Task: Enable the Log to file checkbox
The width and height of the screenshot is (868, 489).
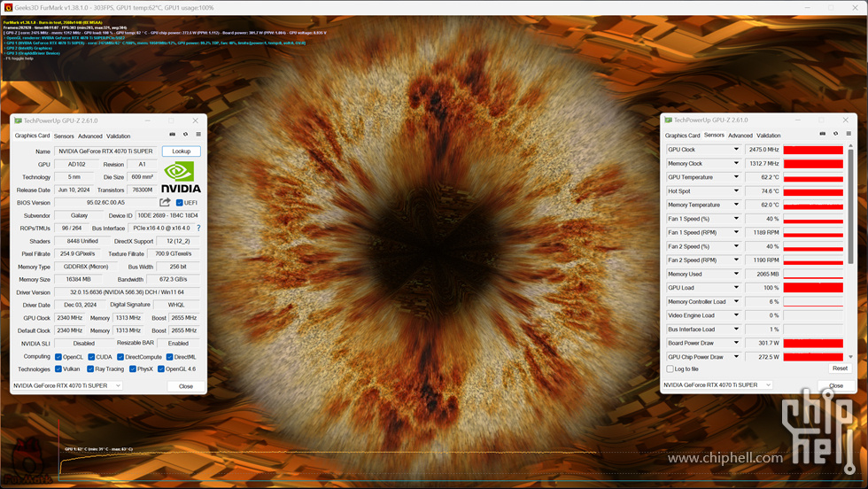Action: (x=670, y=369)
